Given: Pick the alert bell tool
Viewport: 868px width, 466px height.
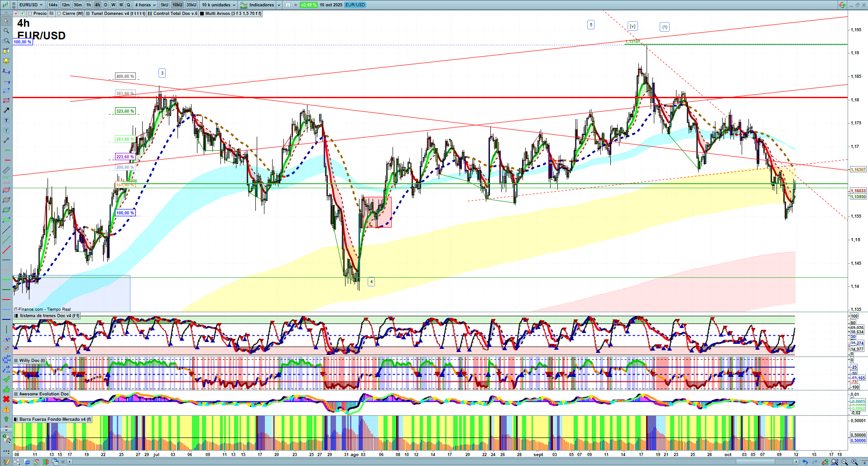Looking at the screenshot, I should [6, 61].
